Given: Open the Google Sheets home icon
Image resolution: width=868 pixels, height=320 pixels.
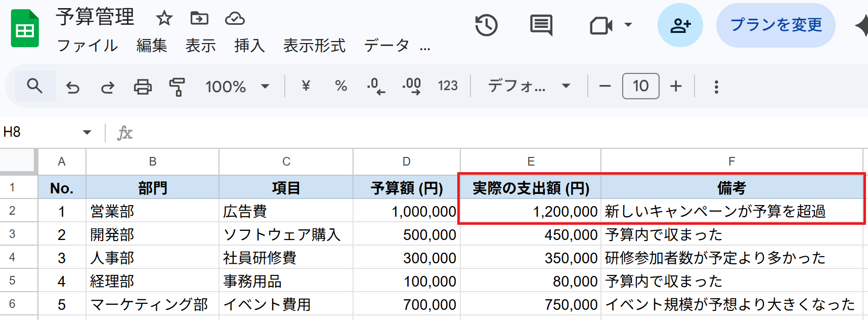Looking at the screenshot, I should (x=25, y=28).
